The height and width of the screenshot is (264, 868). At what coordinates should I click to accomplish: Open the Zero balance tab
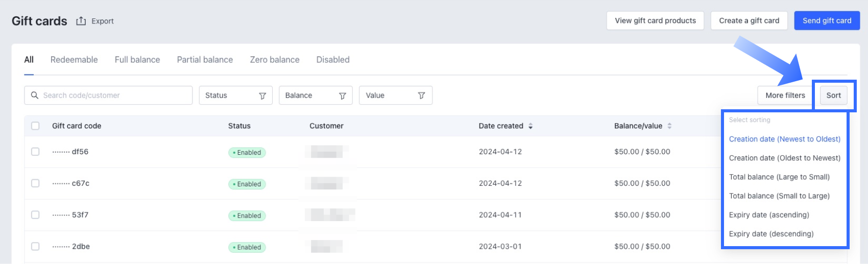pyautogui.click(x=275, y=60)
